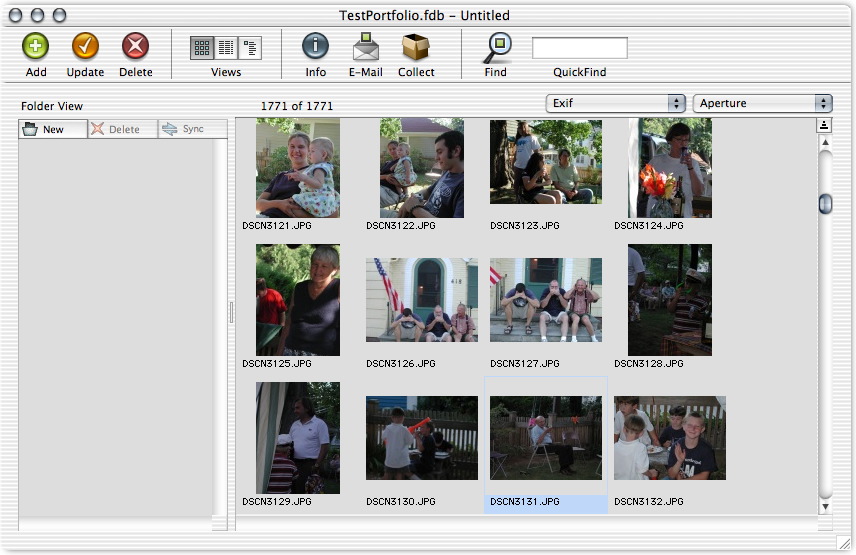
Task: Click the Collect box icon
Action: pyautogui.click(x=415, y=47)
